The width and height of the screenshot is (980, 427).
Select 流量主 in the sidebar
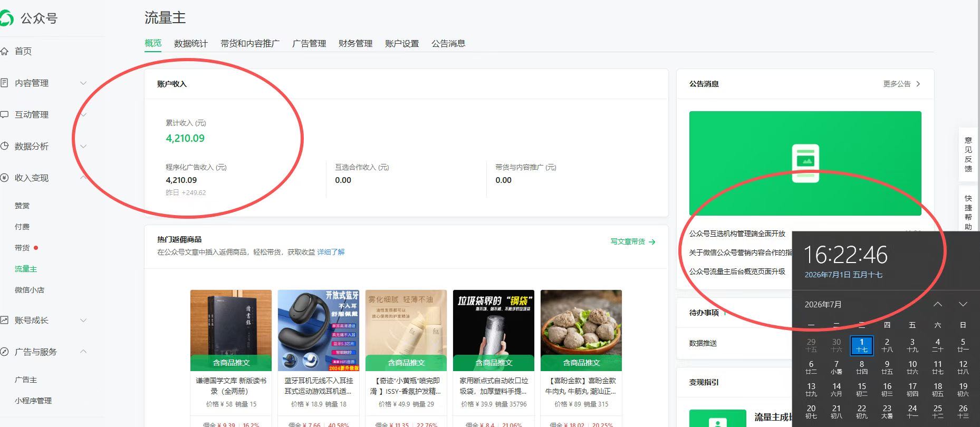point(26,269)
